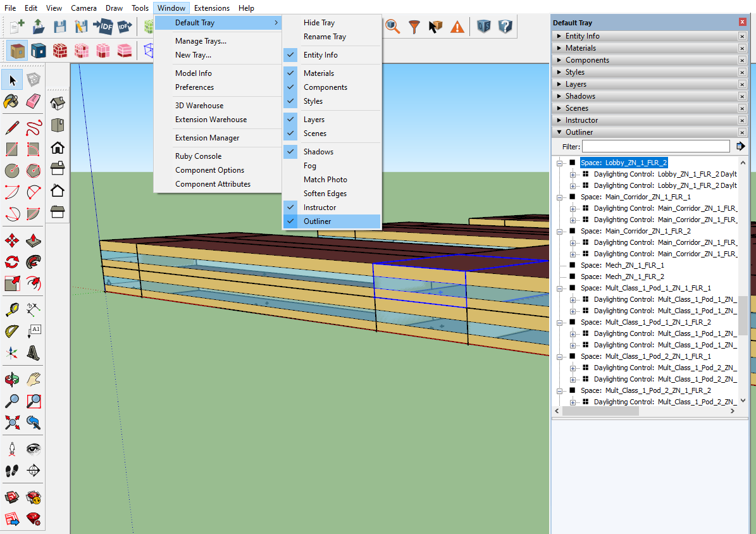Select the Orbit tool
Viewport: 756px width, 534px height.
[11, 378]
